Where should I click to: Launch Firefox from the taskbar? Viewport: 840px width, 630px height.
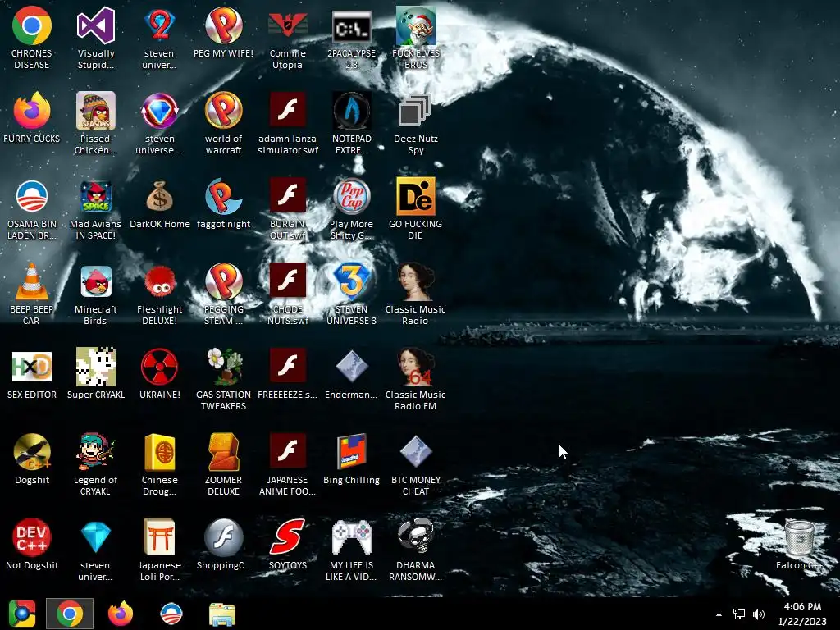tap(121, 614)
